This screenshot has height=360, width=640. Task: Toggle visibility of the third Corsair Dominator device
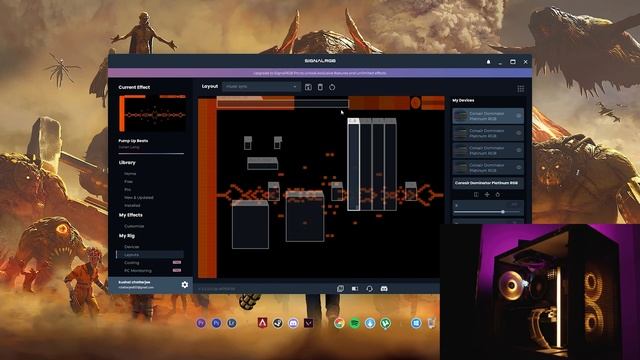[518, 150]
